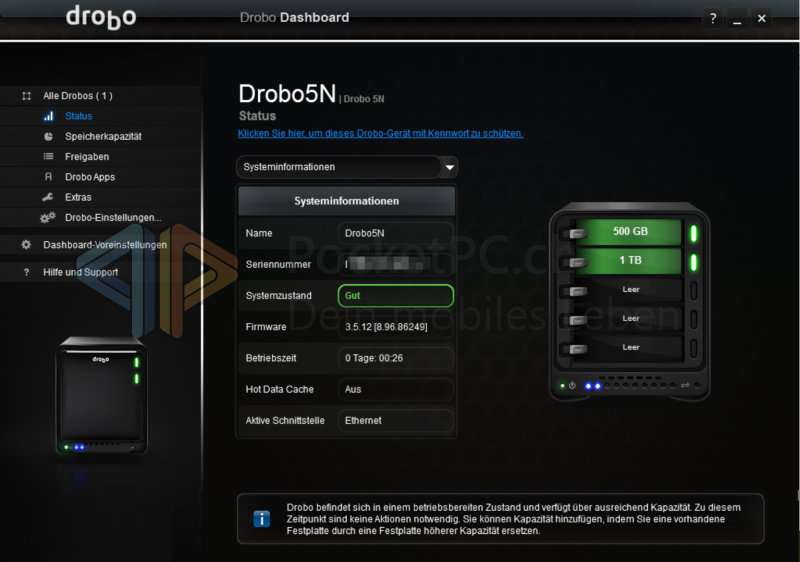Click the Betriebszeit label

point(271,358)
